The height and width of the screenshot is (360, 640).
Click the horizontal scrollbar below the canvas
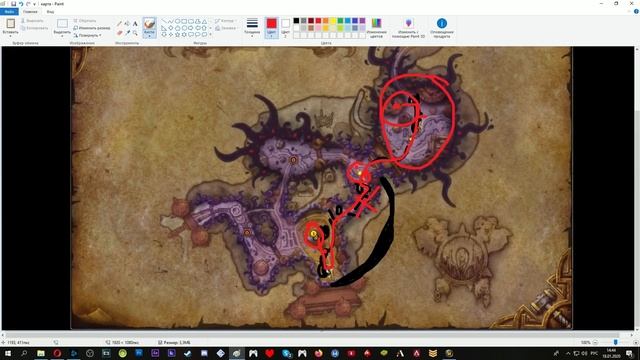pos(318,334)
